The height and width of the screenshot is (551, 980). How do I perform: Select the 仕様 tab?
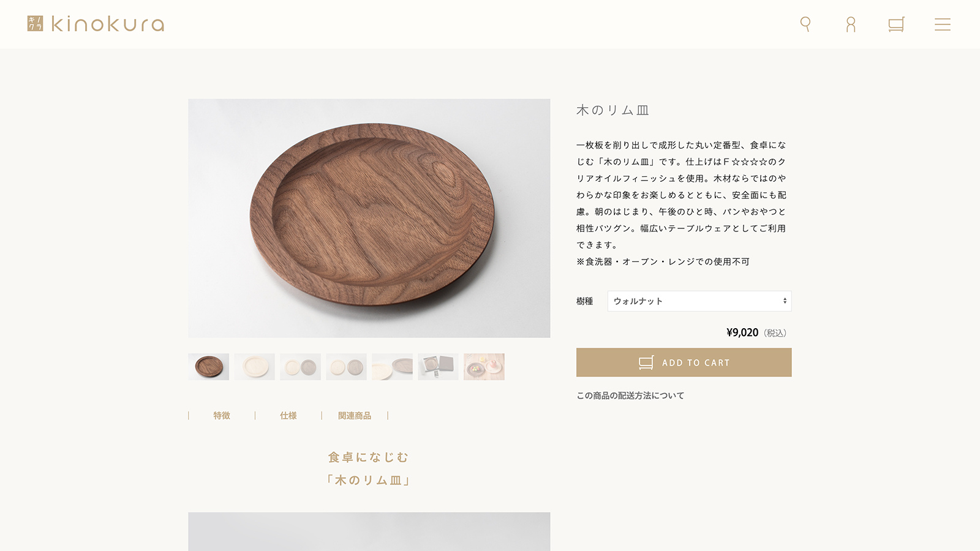[288, 416]
